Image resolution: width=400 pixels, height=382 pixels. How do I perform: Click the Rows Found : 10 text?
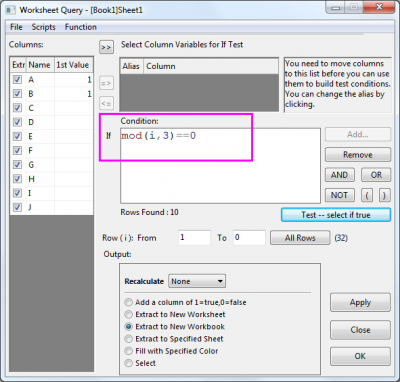click(x=149, y=212)
